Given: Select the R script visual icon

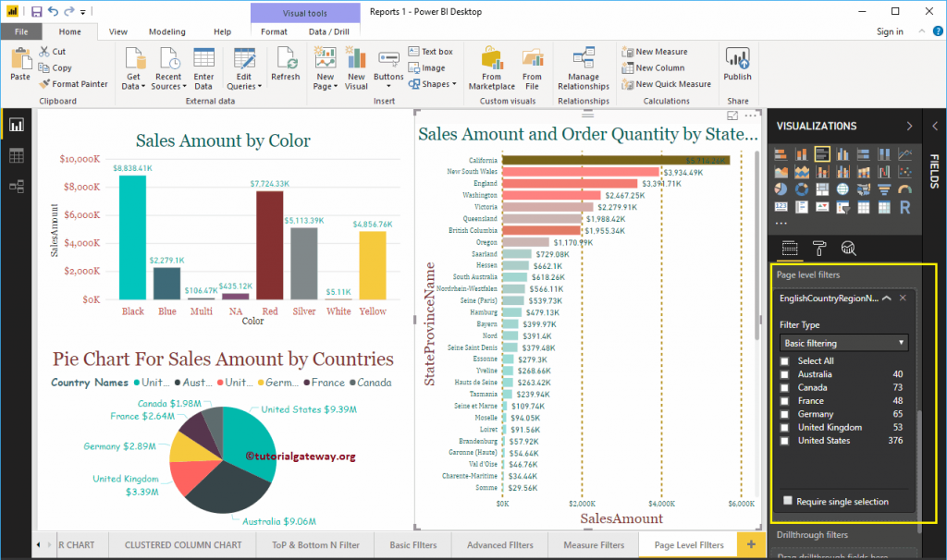Looking at the screenshot, I should pyautogui.click(x=904, y=207).
